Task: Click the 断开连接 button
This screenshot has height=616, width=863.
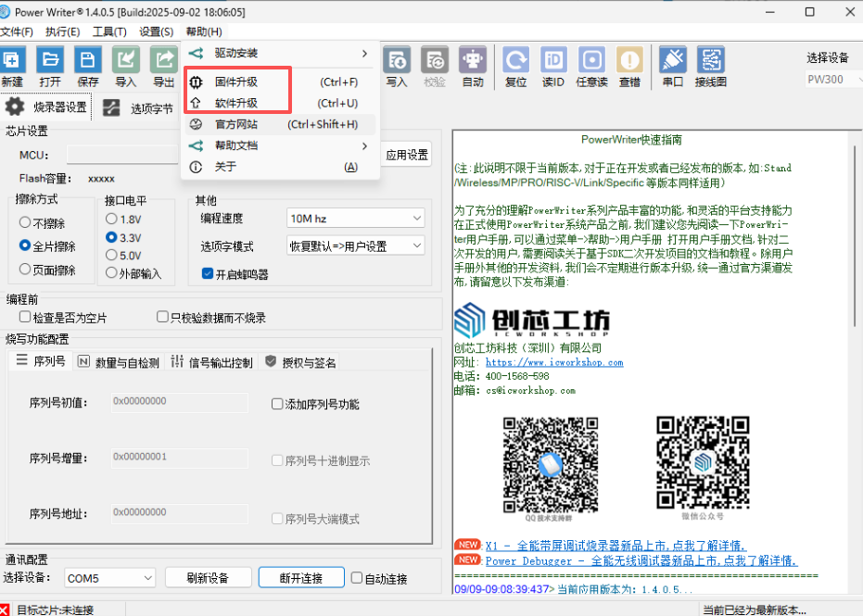Action: pos(301,578)
